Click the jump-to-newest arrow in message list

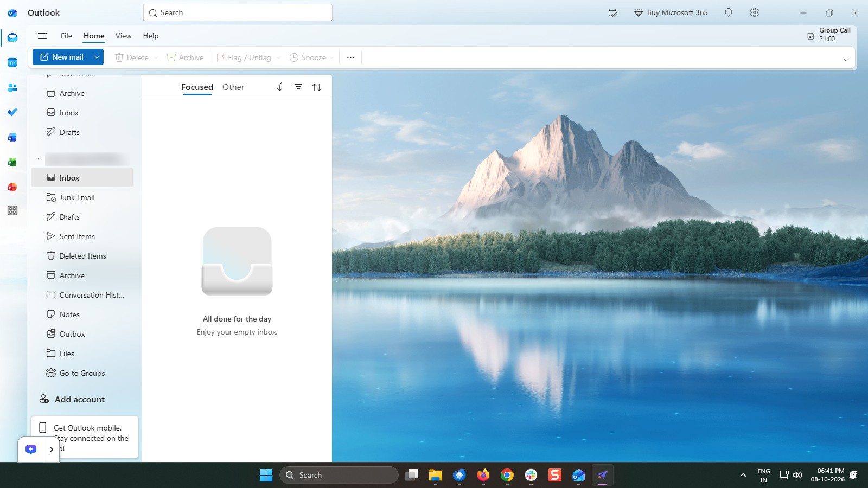click(280, 87)
